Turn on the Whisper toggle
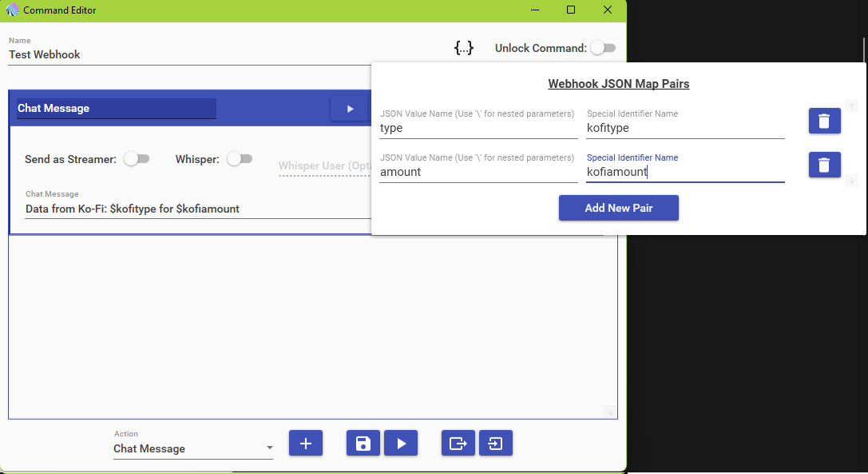This screenshot has height=474, width=868. [x=240, y=159]
